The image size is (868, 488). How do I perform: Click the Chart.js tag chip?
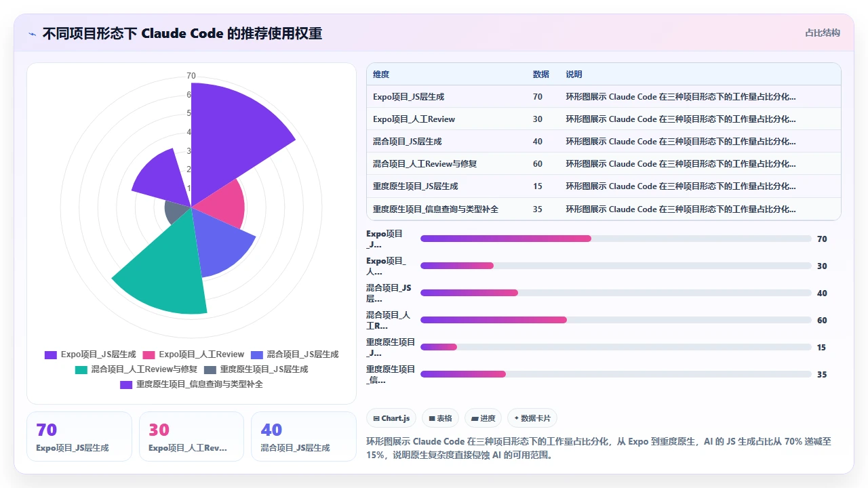tap(392, 418)
